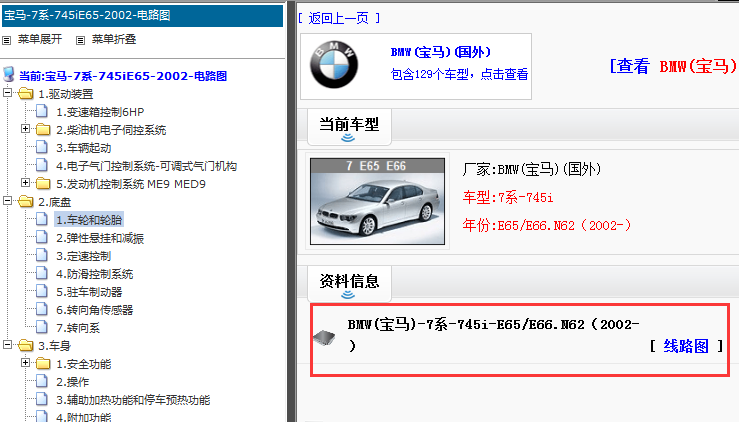This screenshot has height=422, width=739.
Task: Click the 菜单折叠 collapse-all icon
Action: (x=81, y=40)
